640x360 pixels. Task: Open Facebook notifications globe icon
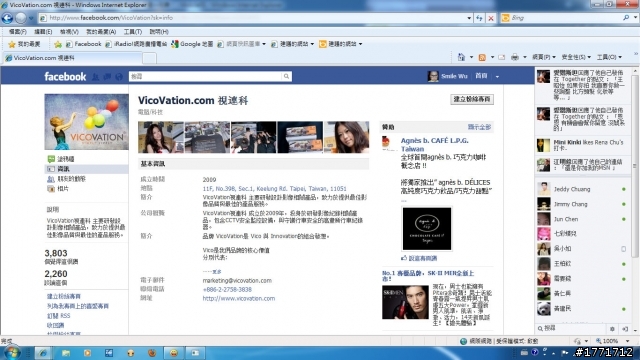(x=119, y=77)
